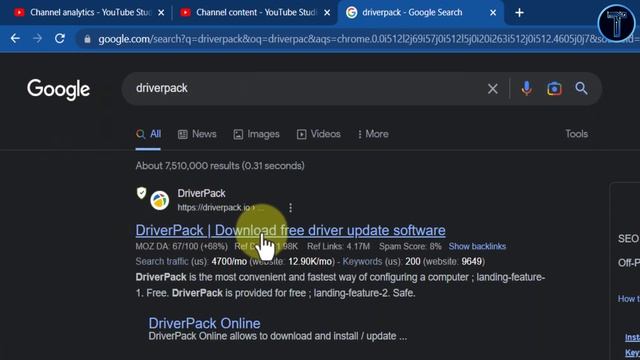Open DriverPack Download free driver update software
Viewport: 640px width, 360px height.
[x=290, y=230]
